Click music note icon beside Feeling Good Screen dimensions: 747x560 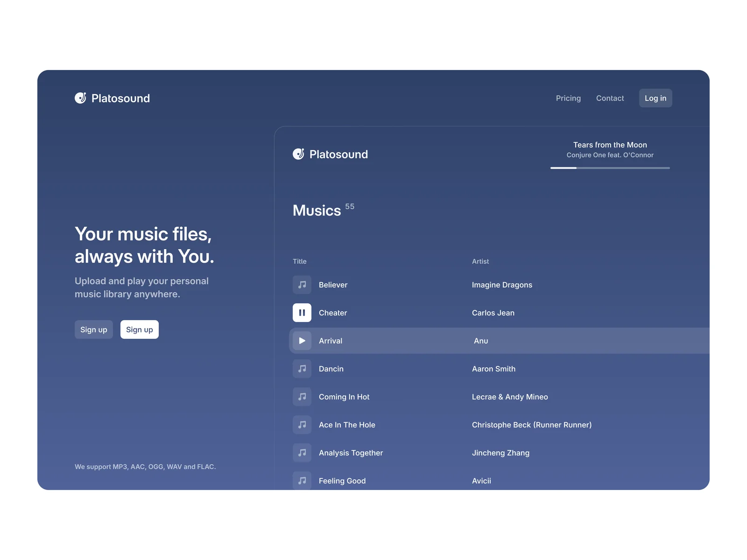(x=302, y=481)
